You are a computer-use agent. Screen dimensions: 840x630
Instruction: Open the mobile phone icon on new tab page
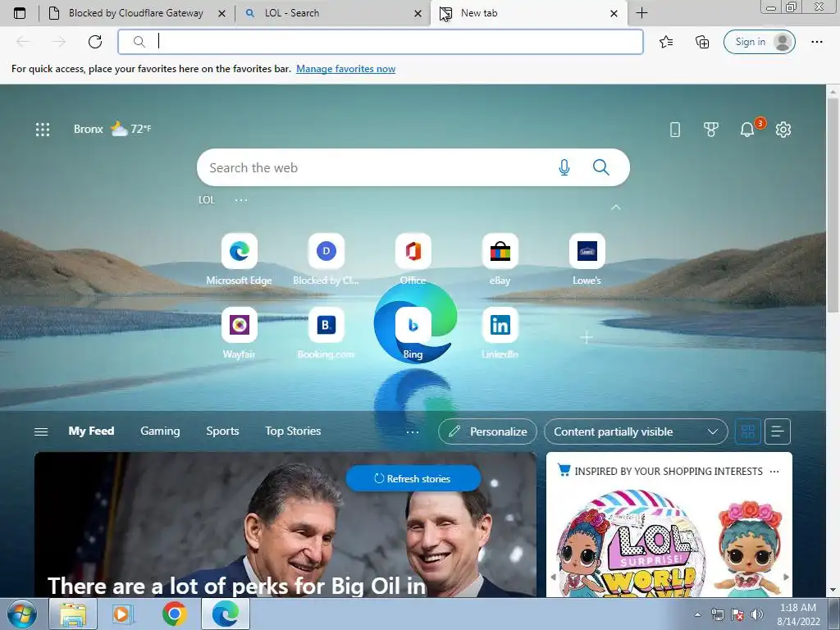[x=675, y=129]
